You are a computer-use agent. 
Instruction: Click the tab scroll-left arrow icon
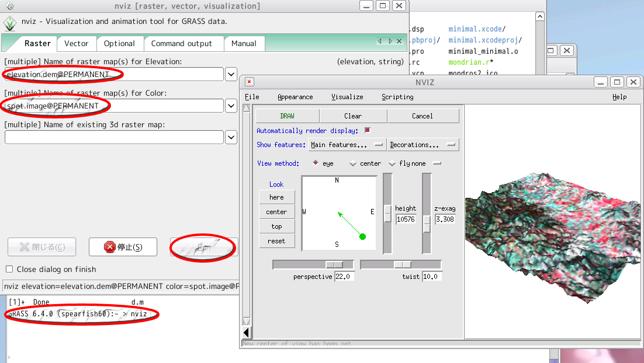(x=380, y=41)
